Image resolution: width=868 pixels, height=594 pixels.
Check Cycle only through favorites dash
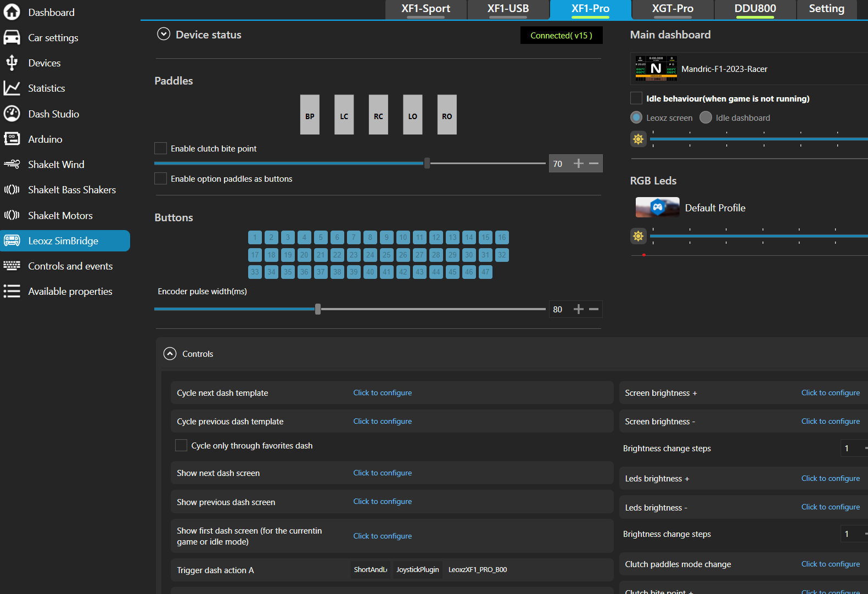pos(181,445)
